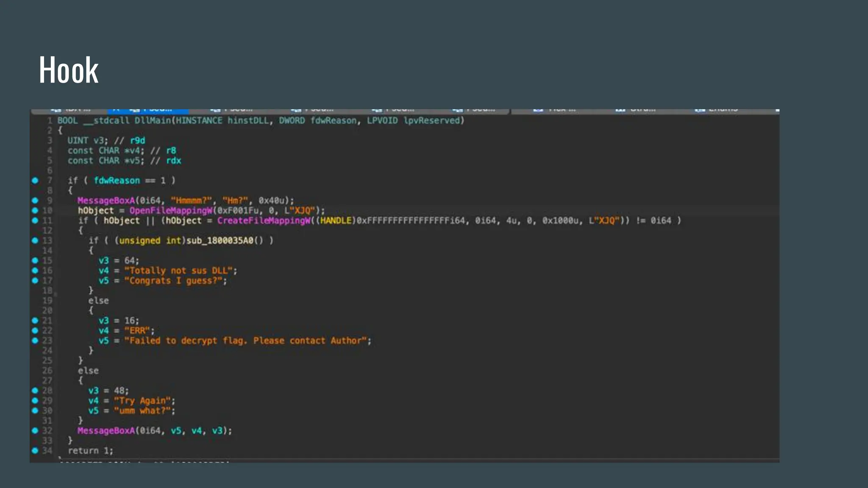Viewport: 868px width, 488px height.
Task: Jump to function sub_1800035A0
Action: [220, 241]
